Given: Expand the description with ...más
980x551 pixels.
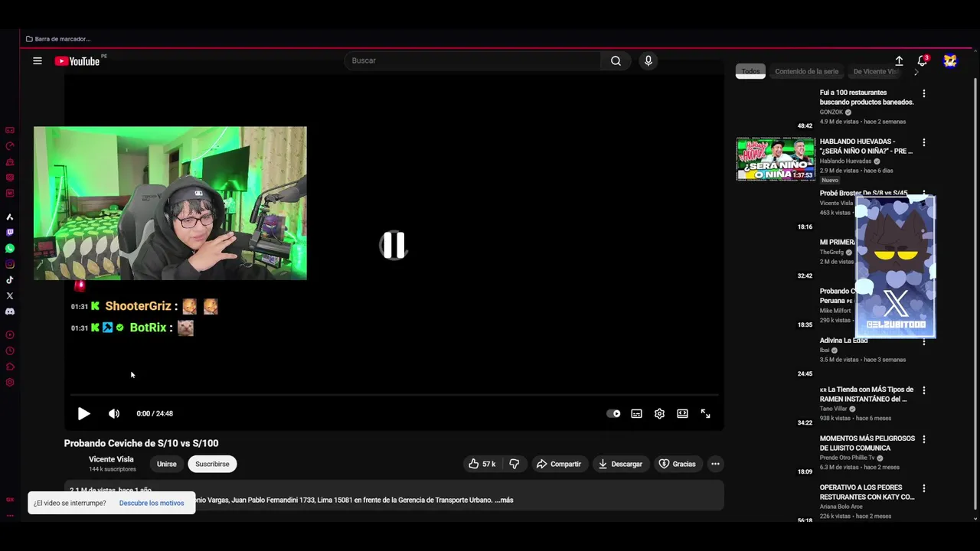Looking at the screenshot, I should [x=504, y=500].
